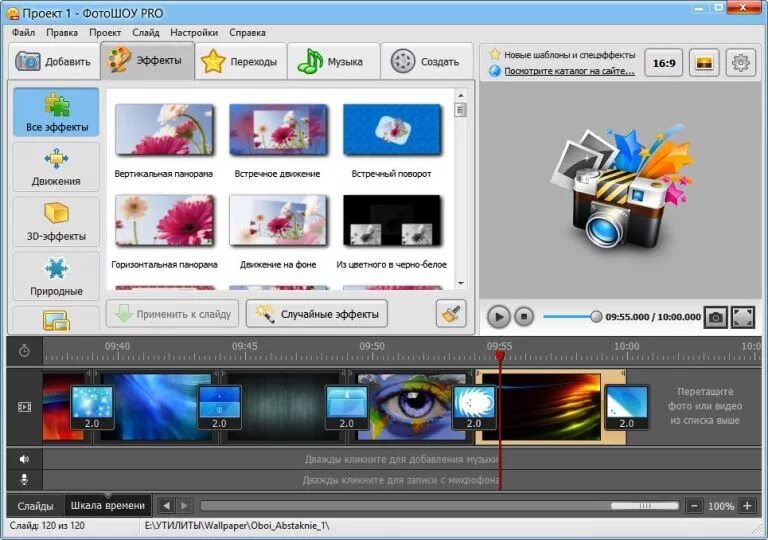Open the Правка menu

pyautogui.click(x=62, y=32)
